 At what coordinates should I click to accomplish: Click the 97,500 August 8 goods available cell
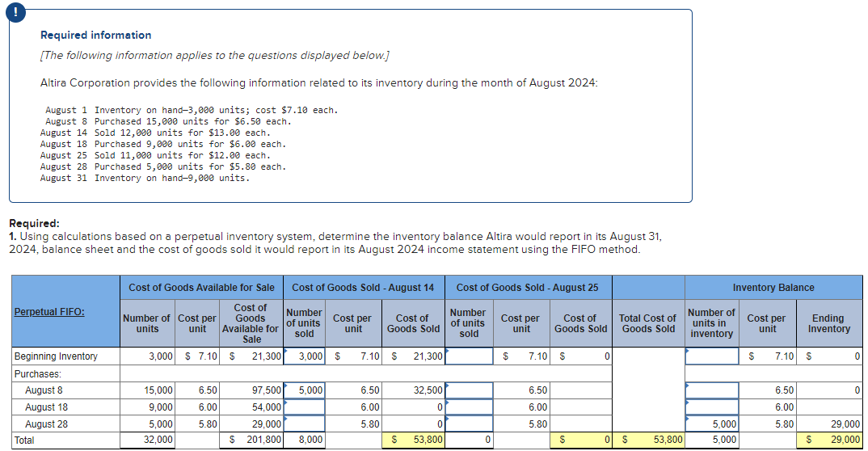tap(251, 390)
